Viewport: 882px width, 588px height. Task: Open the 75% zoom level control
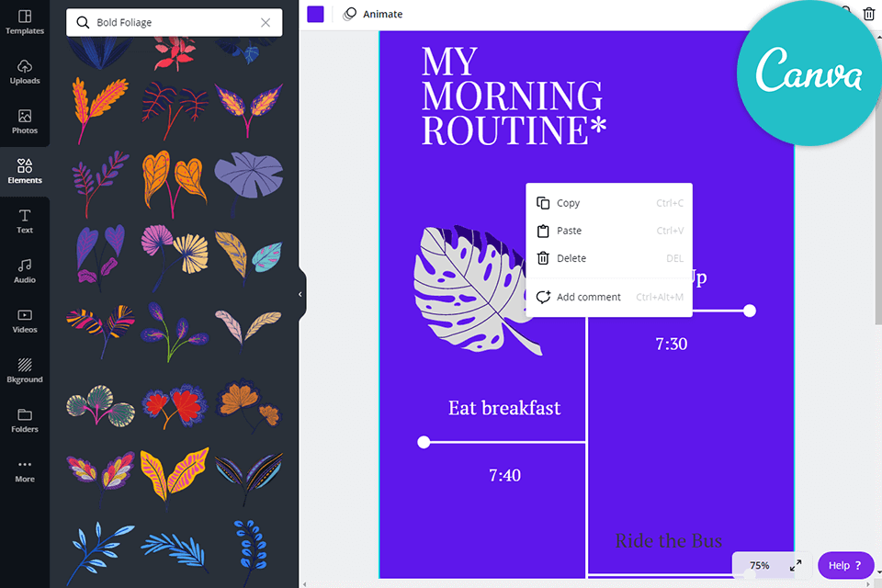(x=760, y=565)
